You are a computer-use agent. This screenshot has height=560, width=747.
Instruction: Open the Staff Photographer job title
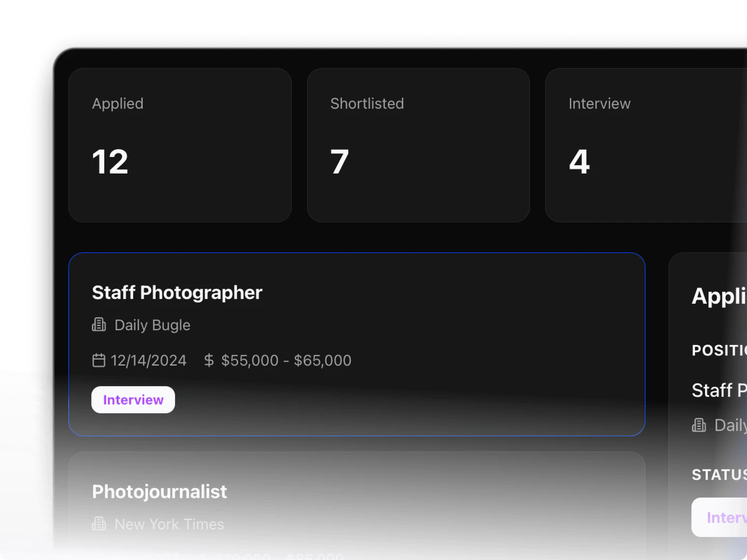[177, 292]
